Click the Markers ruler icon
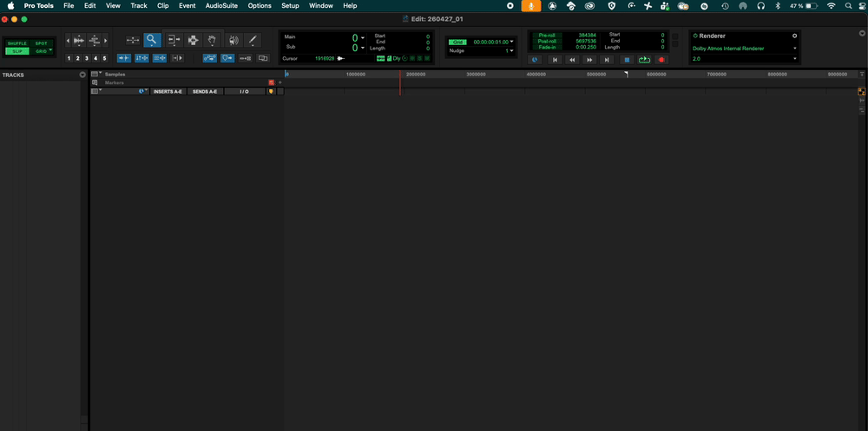868x431 pixels. [95, 82]
